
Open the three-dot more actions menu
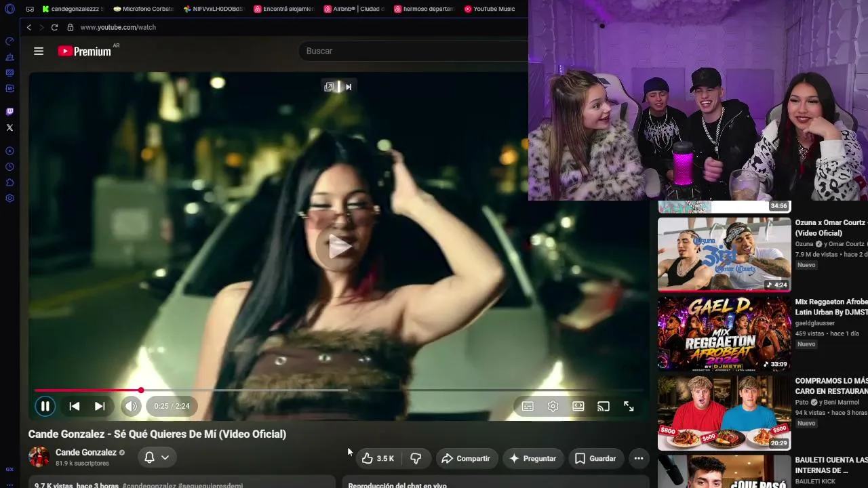[639, 458]
